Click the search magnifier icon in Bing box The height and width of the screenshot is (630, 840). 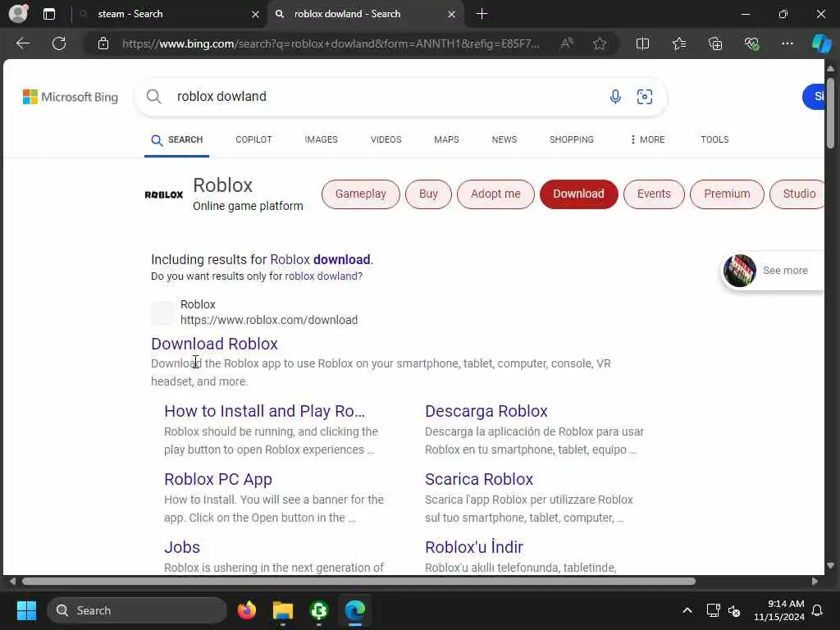click(153, 97)
